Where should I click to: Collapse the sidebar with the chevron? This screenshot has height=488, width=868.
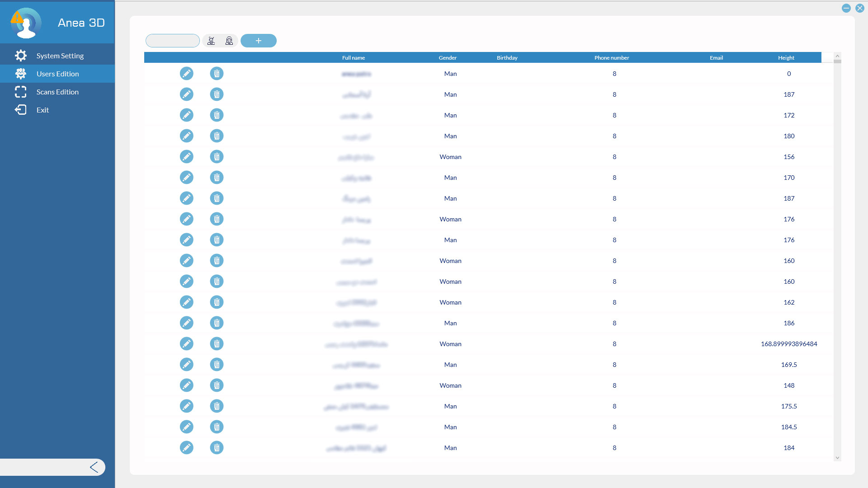coord(94,467)
